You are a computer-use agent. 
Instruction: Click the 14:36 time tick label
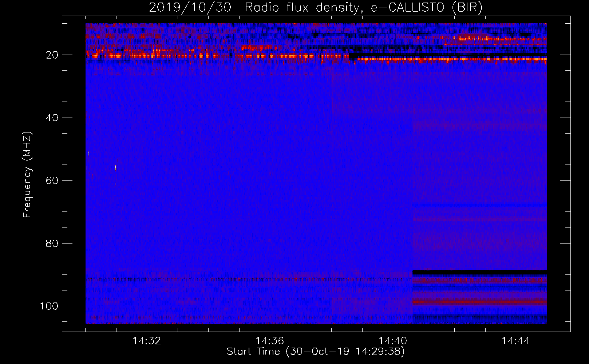pos(270,341)
